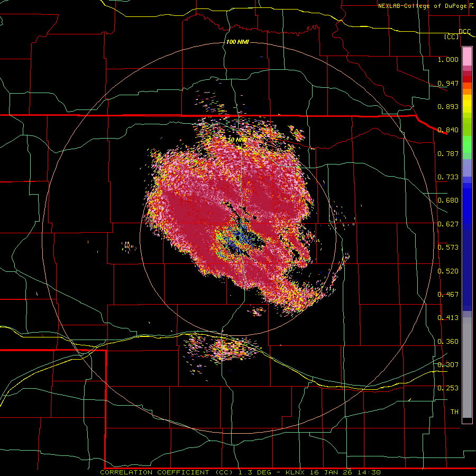The height and width of the screenshot is (476, 476).
Task: Select the 0.787 scale value
Action: [x=448, y=153]
